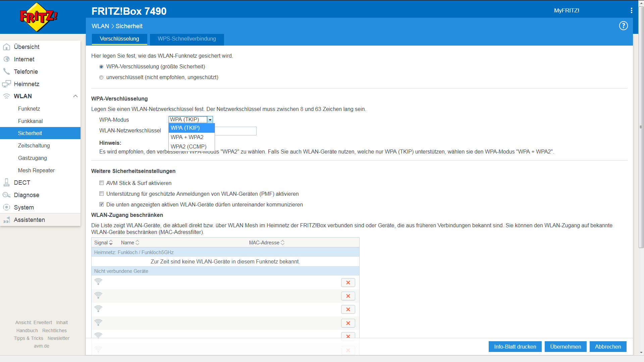644x362 pixels.
Task: Select WPA + WPA2 mode option
Action: 187,137
